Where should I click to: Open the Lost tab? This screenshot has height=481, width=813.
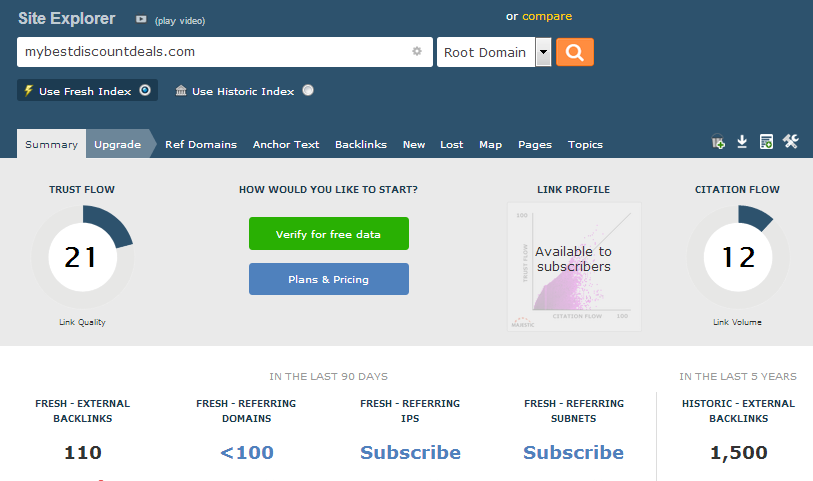coord(452,144)
